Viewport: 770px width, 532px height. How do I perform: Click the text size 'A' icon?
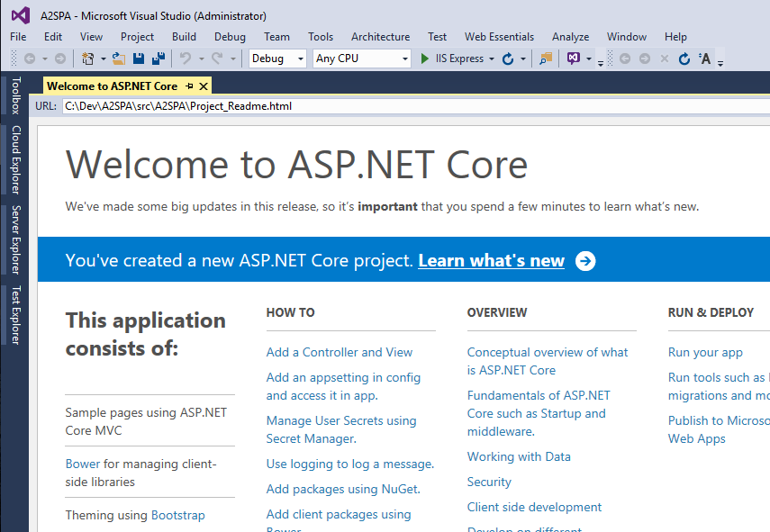coord(704,59)
